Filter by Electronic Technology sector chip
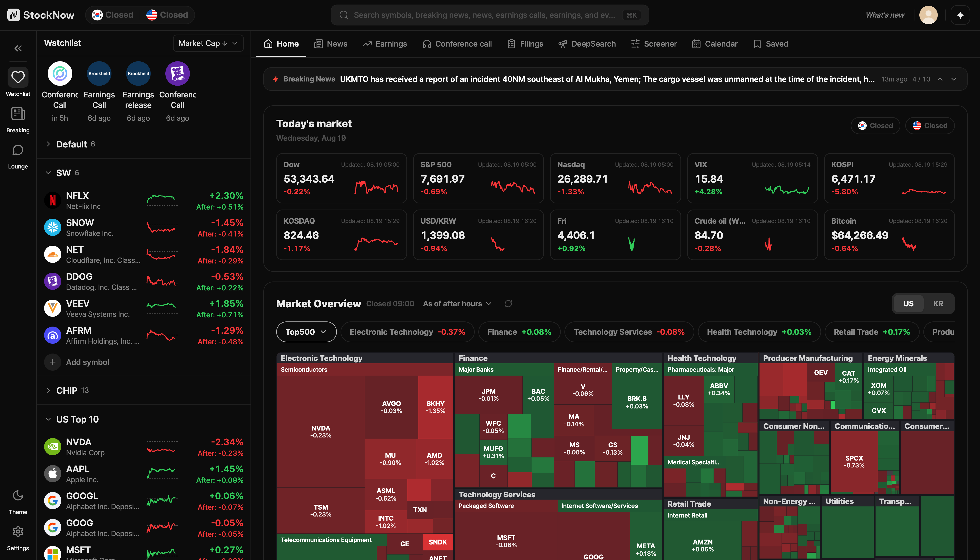The height and width of the screenshot is (560, 980). click(408, 332)
